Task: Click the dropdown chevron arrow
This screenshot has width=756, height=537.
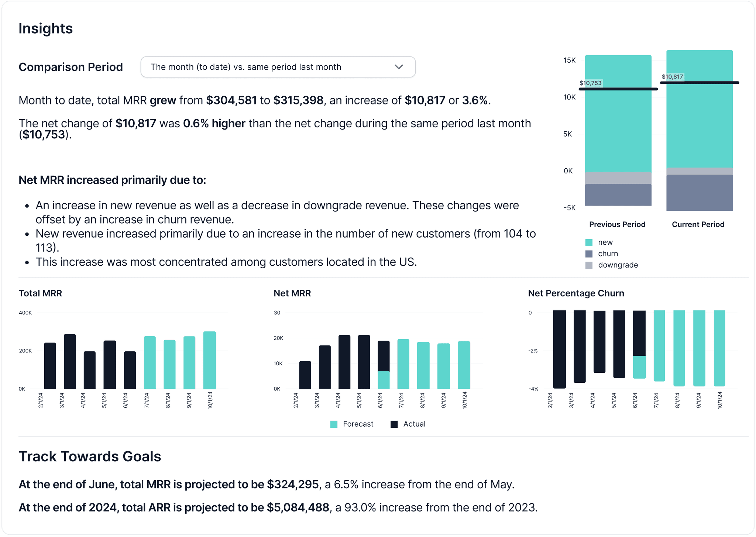Action: [399, 67]
